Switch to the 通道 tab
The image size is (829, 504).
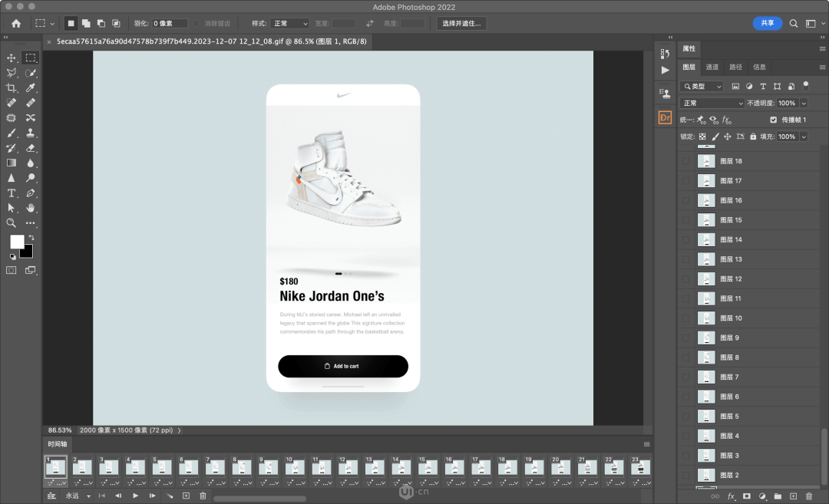[x=712, y=67]
